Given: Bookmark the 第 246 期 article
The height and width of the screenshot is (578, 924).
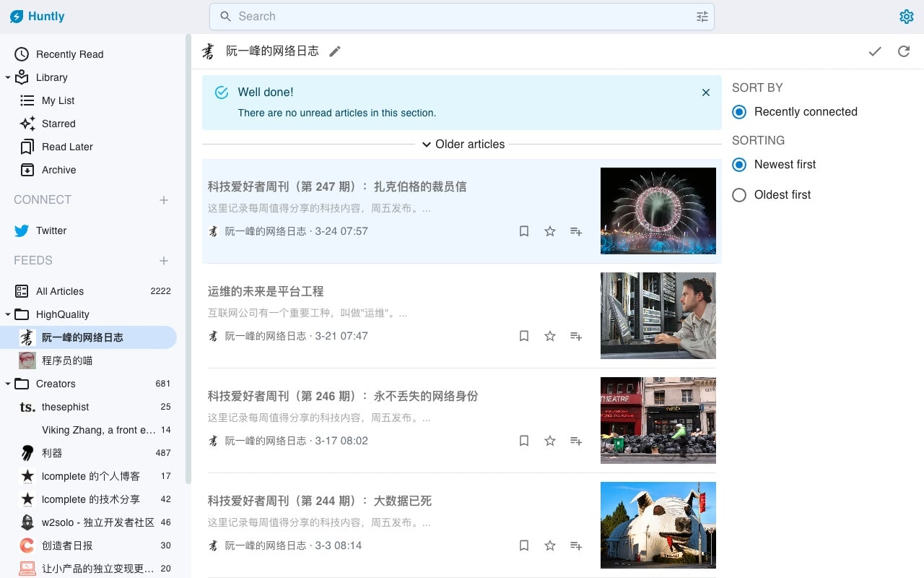Looking at the screenshot, I should pos(524,441).
